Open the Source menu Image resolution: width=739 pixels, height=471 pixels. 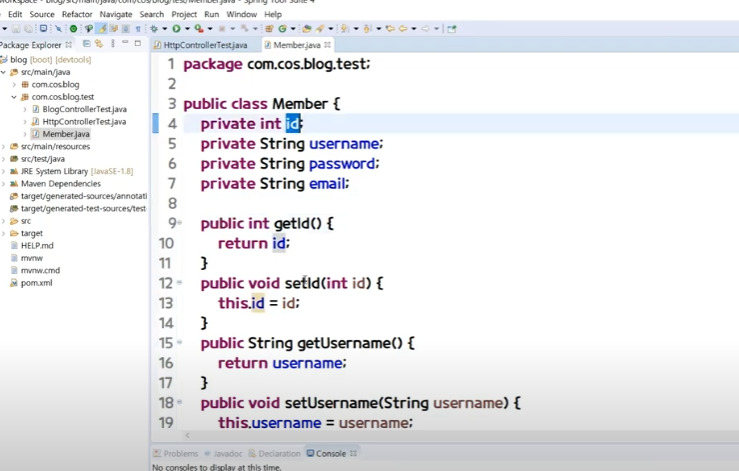tap(42, 14)
